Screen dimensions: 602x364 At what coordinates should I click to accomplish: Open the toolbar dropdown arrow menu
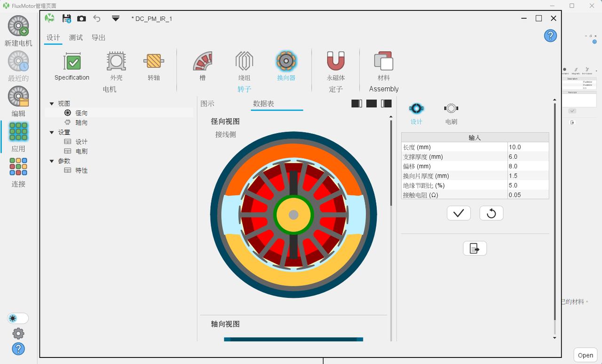(x=116, y=18)
